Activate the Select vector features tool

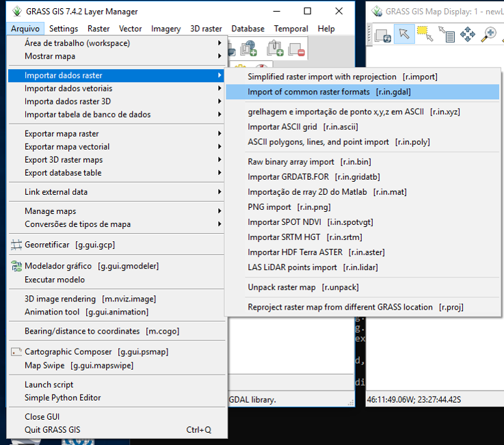click(425, 33)
